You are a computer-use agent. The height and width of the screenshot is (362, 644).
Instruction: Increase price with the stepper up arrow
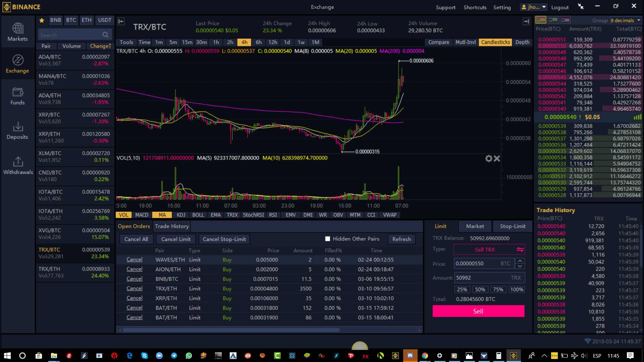tap(520, 261)
